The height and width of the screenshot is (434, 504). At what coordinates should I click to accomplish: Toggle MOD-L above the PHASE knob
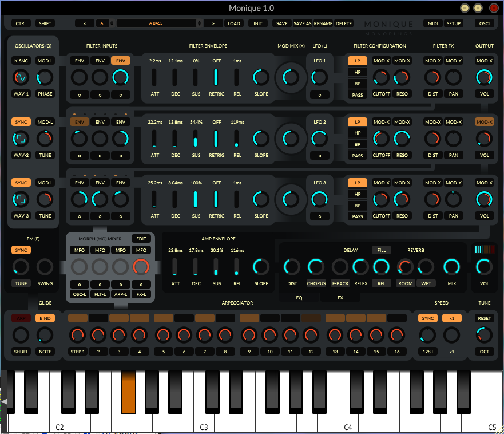point(45,61)
